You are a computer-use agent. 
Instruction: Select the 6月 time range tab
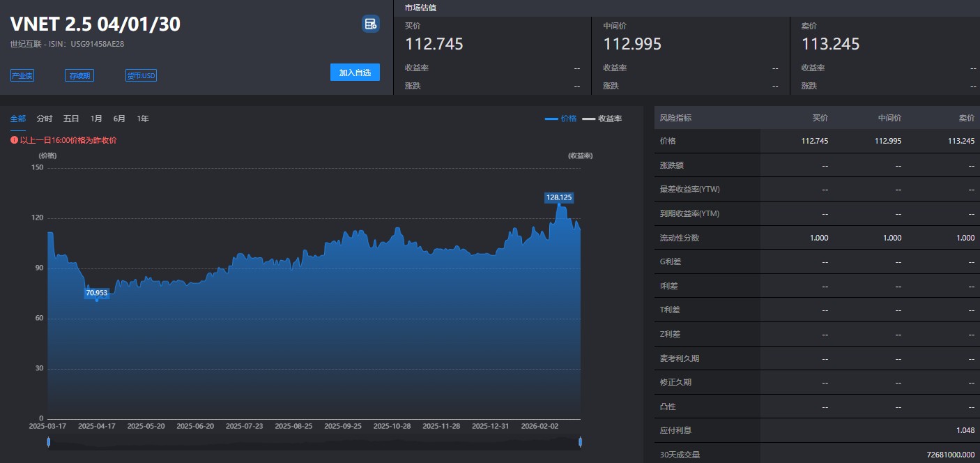pyautogui.click(x=119, y=119)
